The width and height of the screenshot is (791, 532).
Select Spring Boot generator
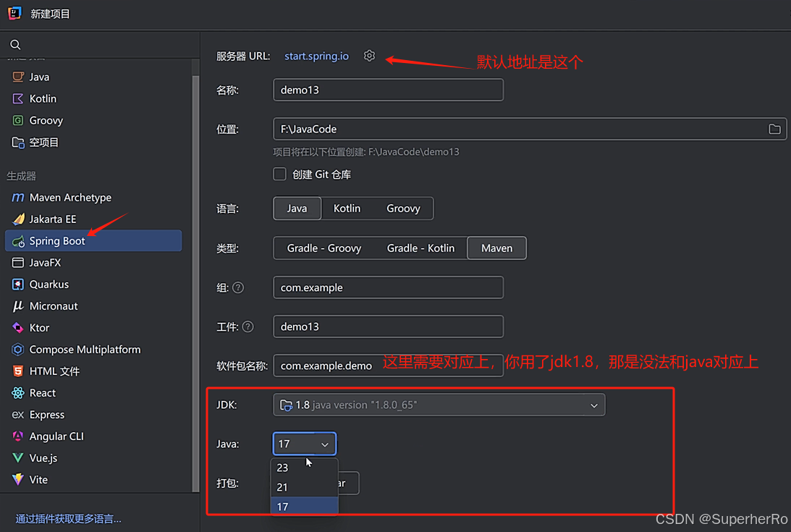(93, 241)
